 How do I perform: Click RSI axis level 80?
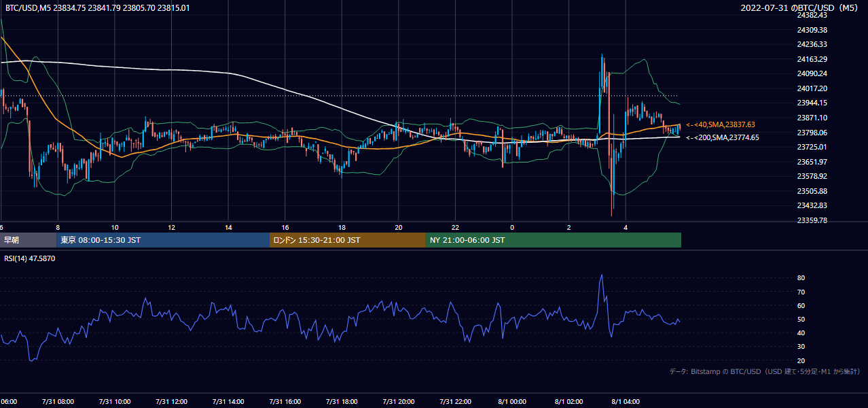(x=801, y=278)
